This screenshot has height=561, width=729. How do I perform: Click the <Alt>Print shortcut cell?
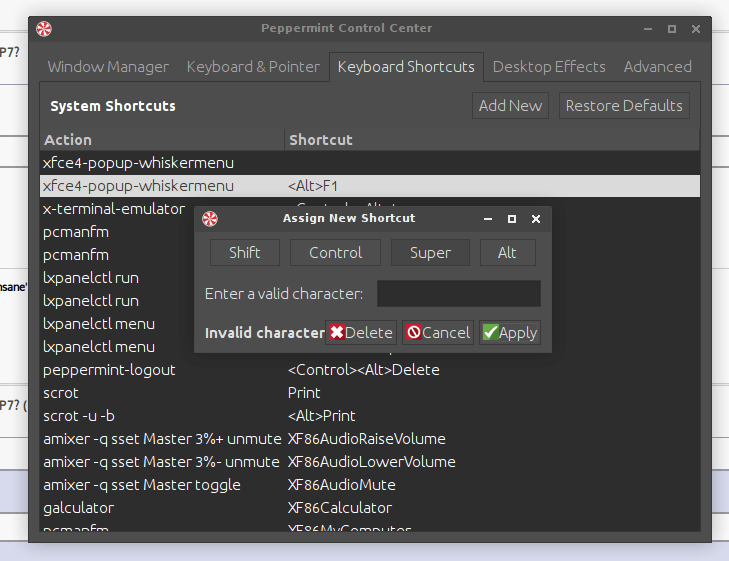(322, 416)
